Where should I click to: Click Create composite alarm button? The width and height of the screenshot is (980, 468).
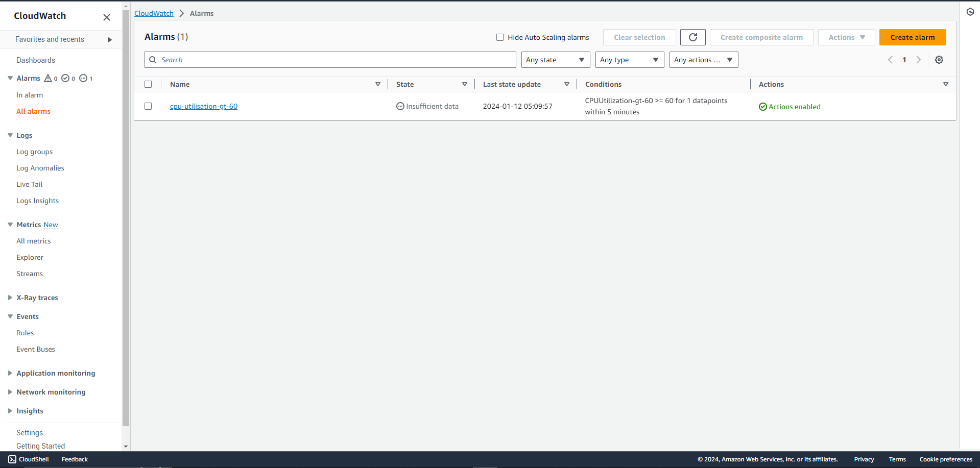[x=761, y=37]
